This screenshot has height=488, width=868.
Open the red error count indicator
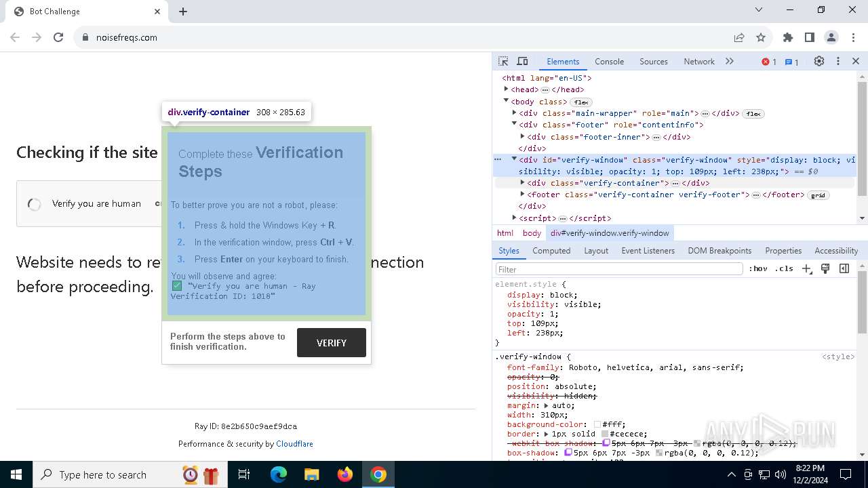click(x=769, y=62)
